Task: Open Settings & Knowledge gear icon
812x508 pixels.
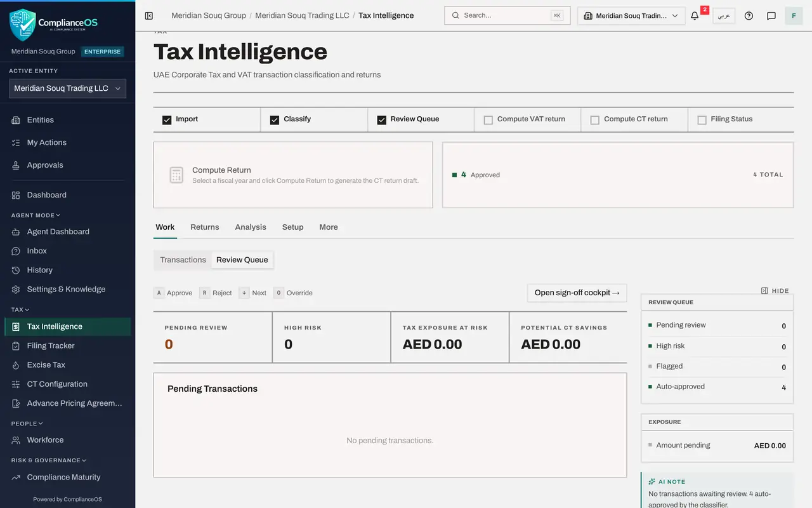Action: coord(16,289)
